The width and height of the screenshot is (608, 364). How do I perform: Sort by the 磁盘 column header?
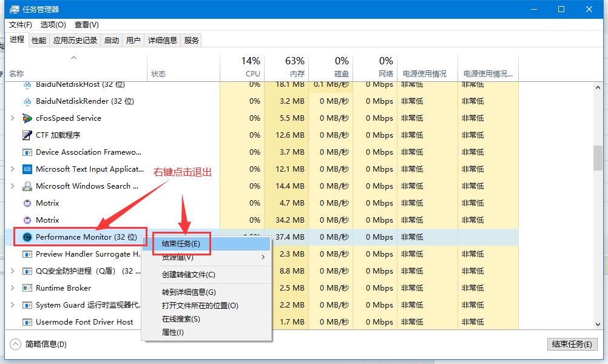330,68
